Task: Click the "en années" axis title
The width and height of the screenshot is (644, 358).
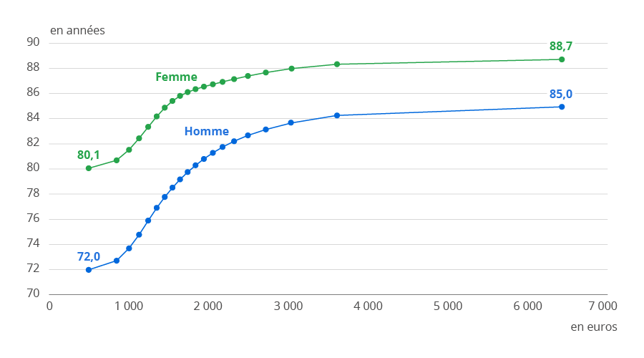Action: pyautogui.click(x=77, y=30)
